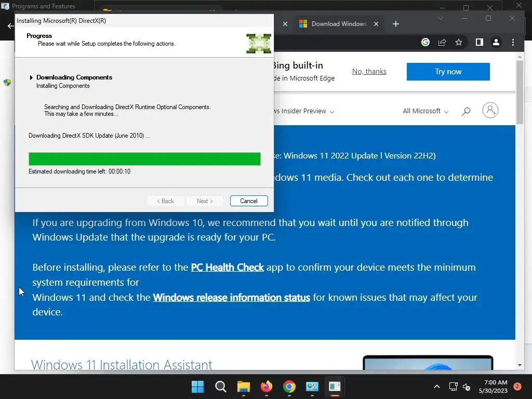
Task: Share this page icon in Chrome
Action: tap(442, 42)
